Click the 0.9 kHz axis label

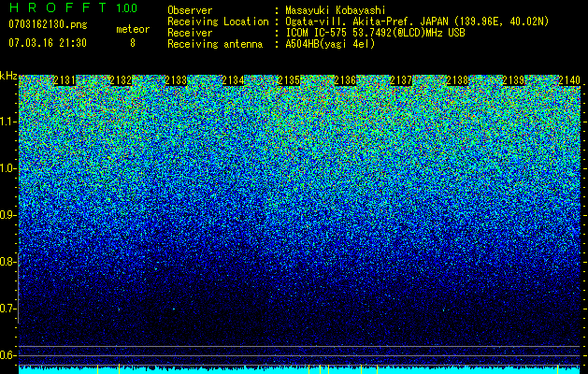tap(7, 215)
